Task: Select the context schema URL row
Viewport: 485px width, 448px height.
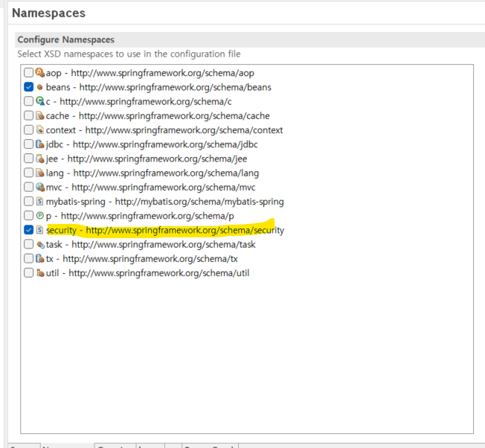Action: 164,130
